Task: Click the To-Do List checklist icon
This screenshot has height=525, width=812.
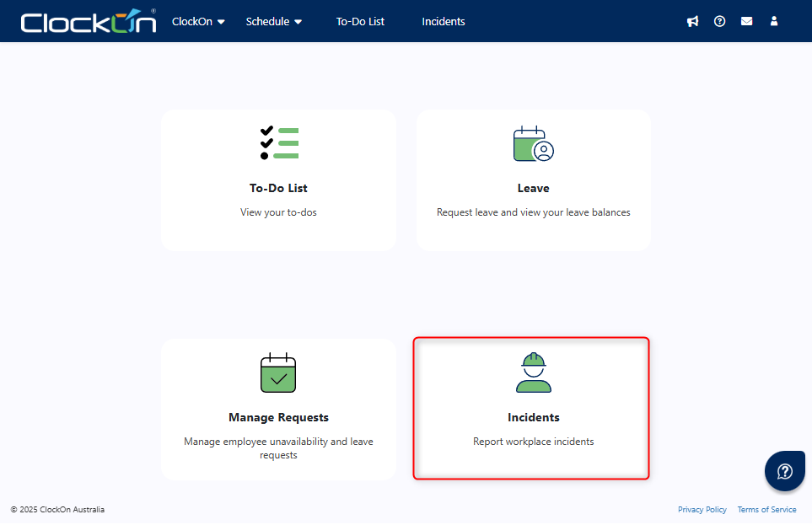Action: (279, 143)
